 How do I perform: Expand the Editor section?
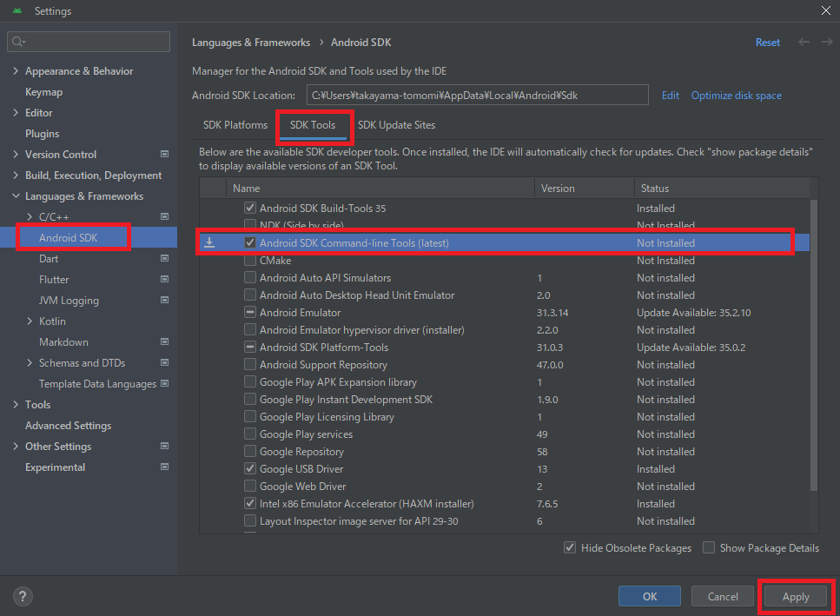click(16, 112)
